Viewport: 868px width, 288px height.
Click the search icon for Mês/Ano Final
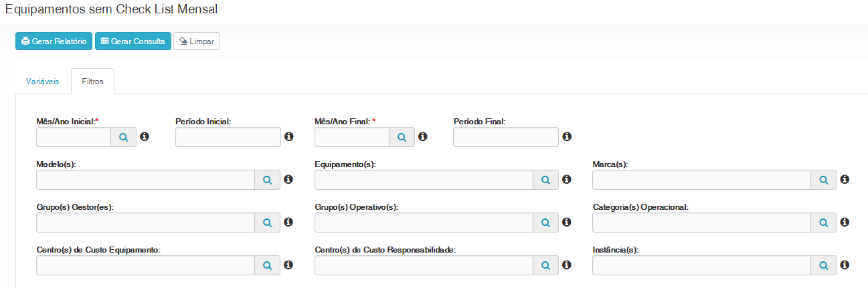tap(402, 137)
